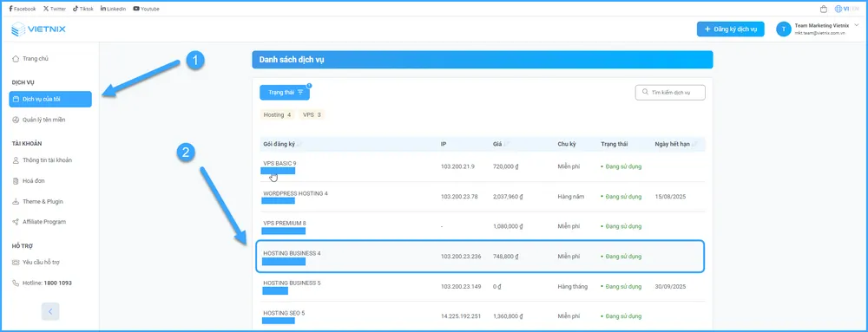This screenshot has width=868, height=332.
Task: Open the Twitter social link
Action: coord(54,9)
